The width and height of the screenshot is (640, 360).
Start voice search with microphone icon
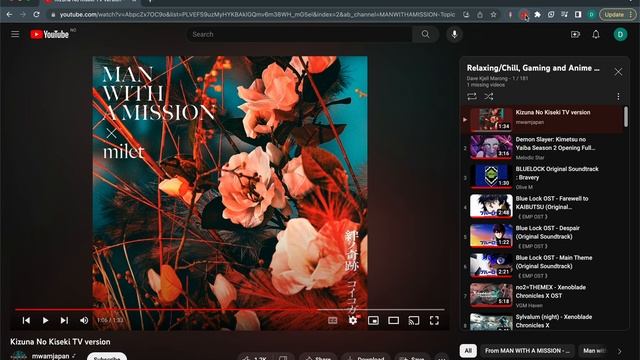pyautogui.click(x=454, y=34)
